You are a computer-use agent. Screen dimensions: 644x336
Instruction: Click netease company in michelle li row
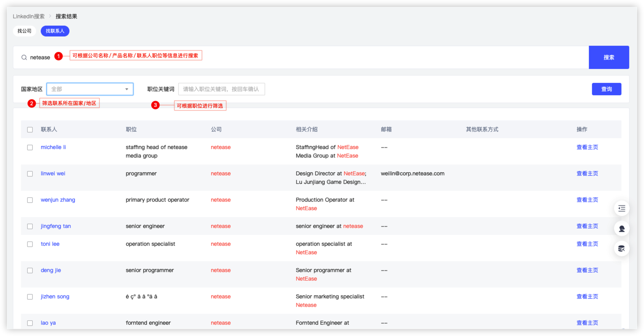[221, 147]
